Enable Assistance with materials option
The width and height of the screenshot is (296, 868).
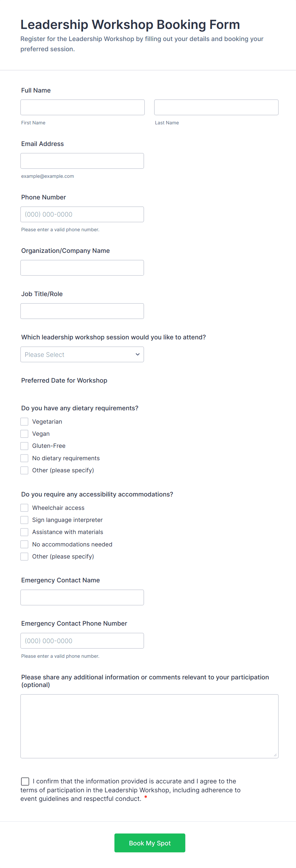tap(24, 532)
